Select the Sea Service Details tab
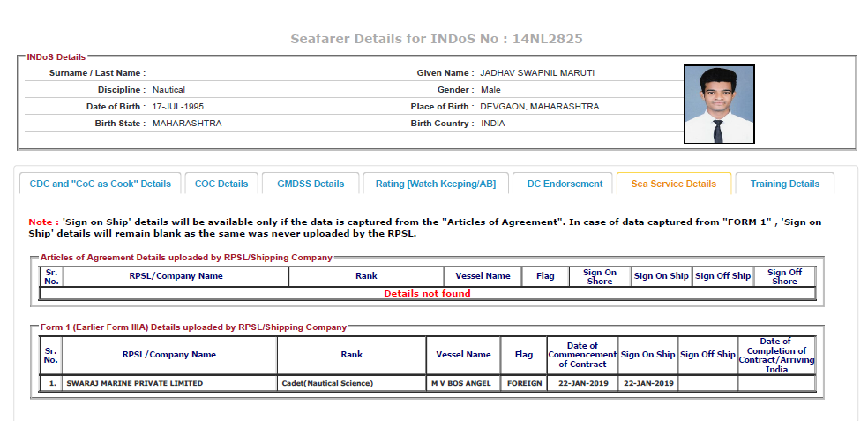868x421 pixels. pyautogui.click(x=673, y=184)
